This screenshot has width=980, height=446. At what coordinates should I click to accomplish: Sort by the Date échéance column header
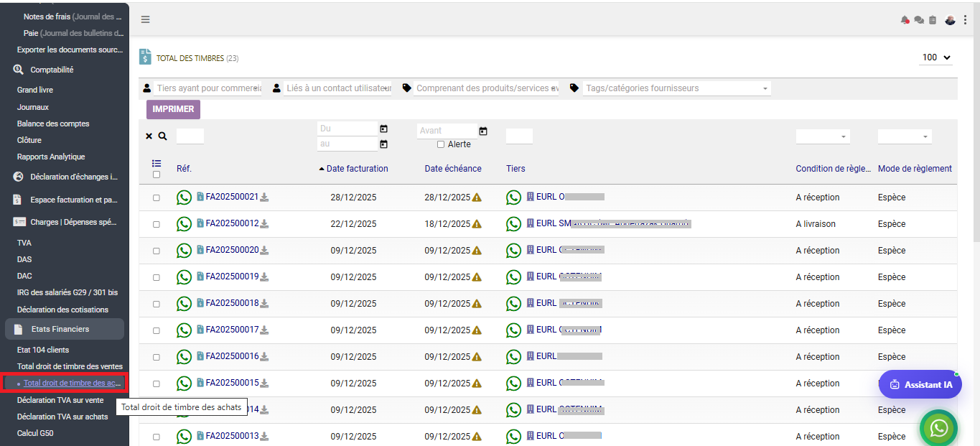(453, 169)
